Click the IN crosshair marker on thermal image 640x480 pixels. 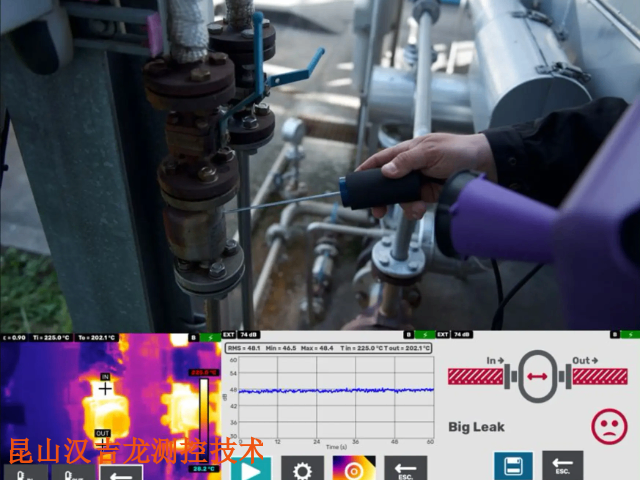[x=105, y=388]
